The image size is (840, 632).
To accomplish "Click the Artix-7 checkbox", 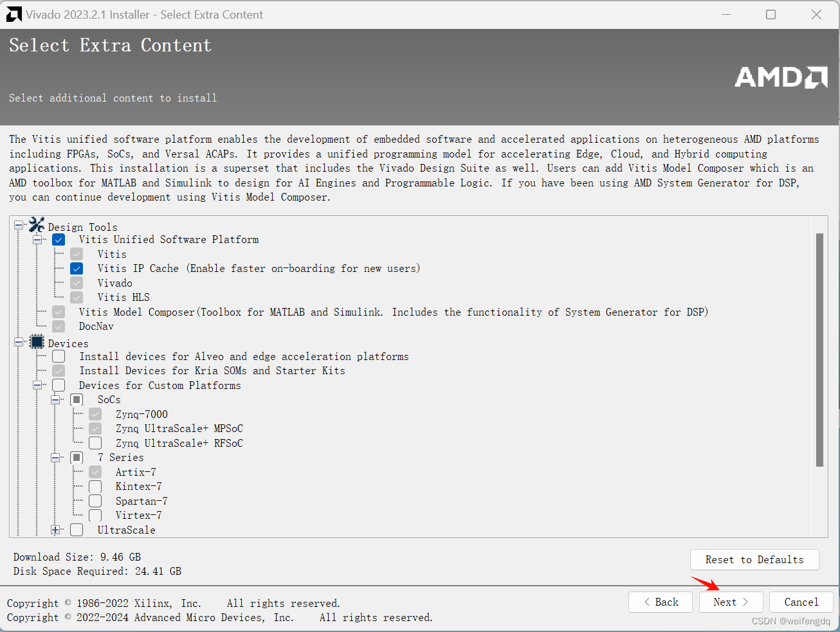I will (x=95, y=472).
